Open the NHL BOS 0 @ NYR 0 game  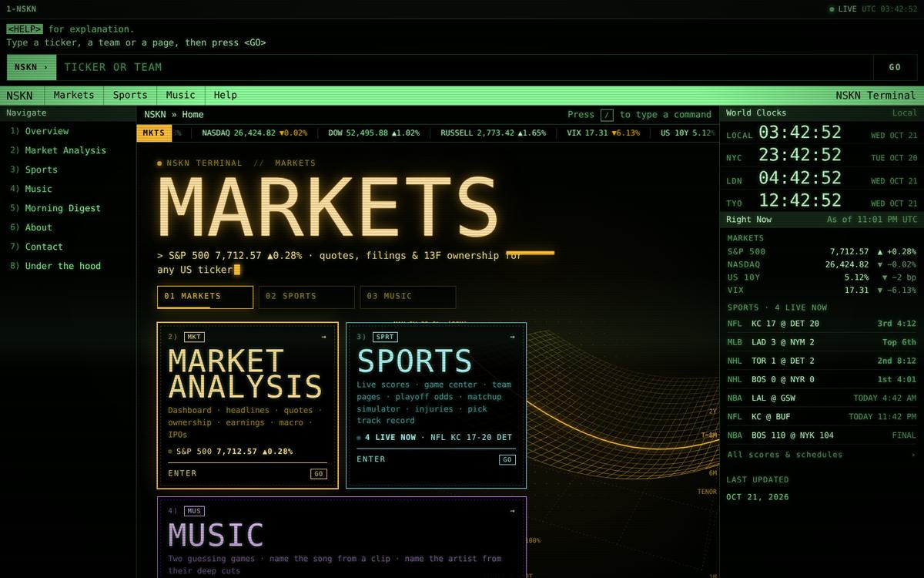coord(822,379)
